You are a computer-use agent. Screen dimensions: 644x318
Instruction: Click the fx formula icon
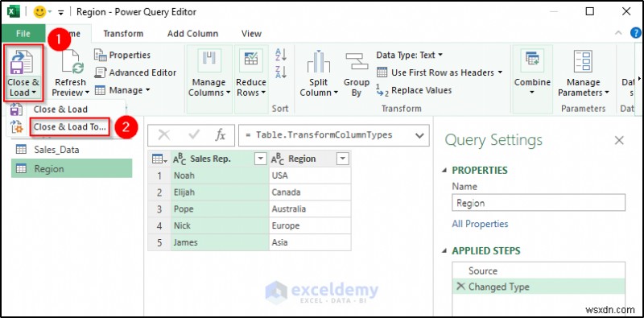tap(221, 135)
